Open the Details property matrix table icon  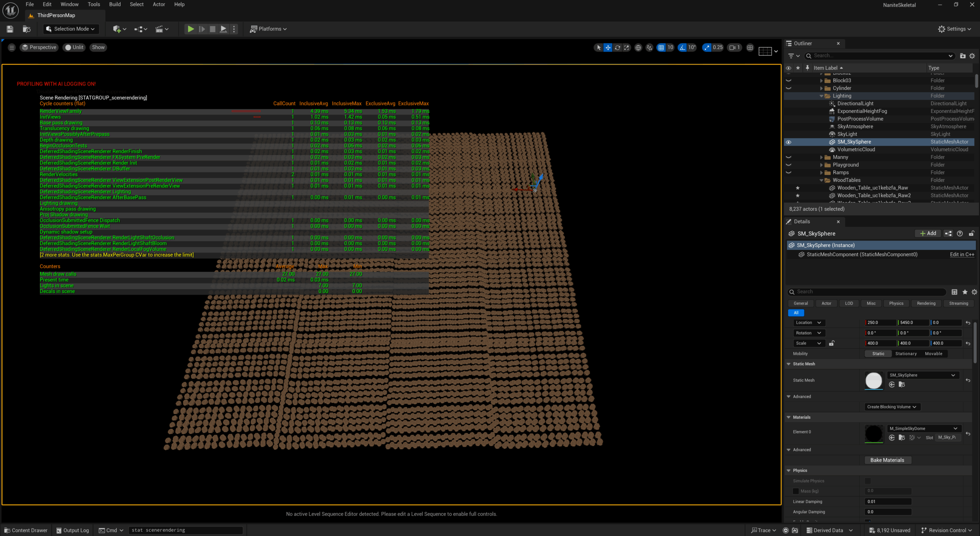954,292
